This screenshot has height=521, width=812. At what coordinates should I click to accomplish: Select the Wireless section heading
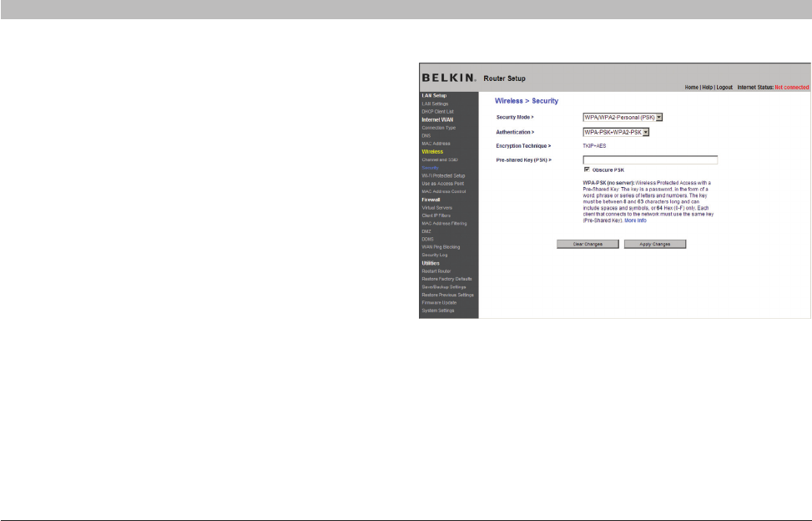432,152
